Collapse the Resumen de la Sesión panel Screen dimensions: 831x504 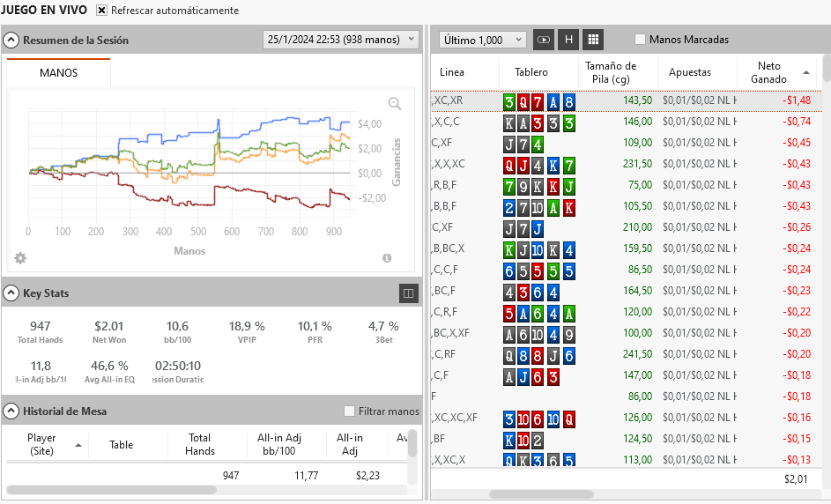tap(11, 41)
